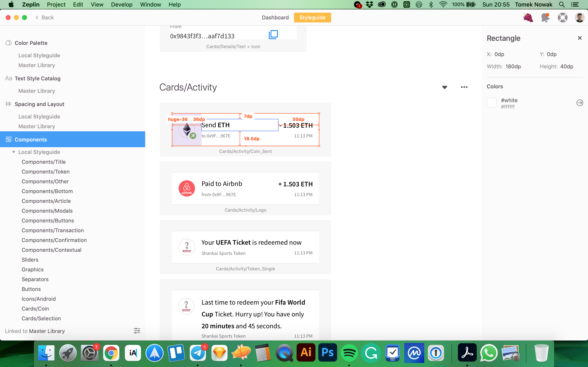Image resolution: width=588 pixels, height=367 pixels.
Task: Open the comments bubble icon in the top bar
Action: [546, 17]
